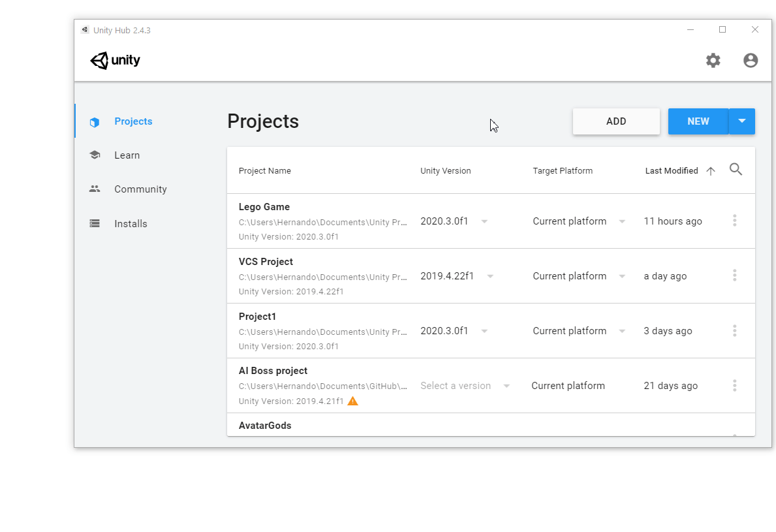The width and height of the screenshot is (776, 532).
Task: Open more options for AI Boss project
Action: click(734, 386)
